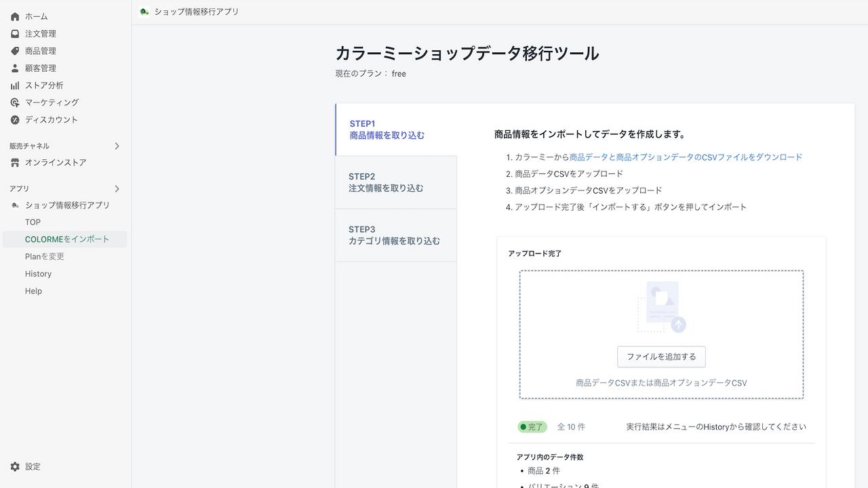Screen dimensions: 868x488
Task: Click the discount percent badge icon
Action: click(15, 120)
